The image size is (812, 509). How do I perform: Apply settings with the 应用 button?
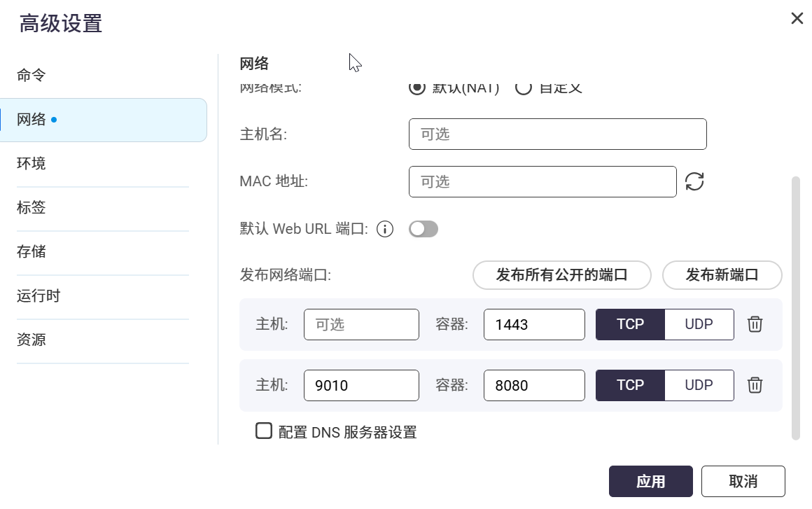650,482
